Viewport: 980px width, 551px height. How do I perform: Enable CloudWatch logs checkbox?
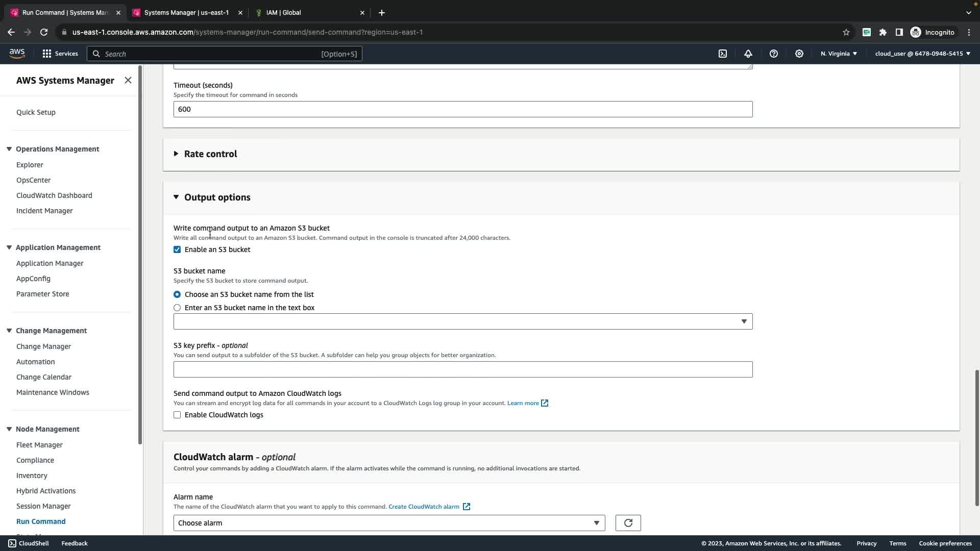177,415
